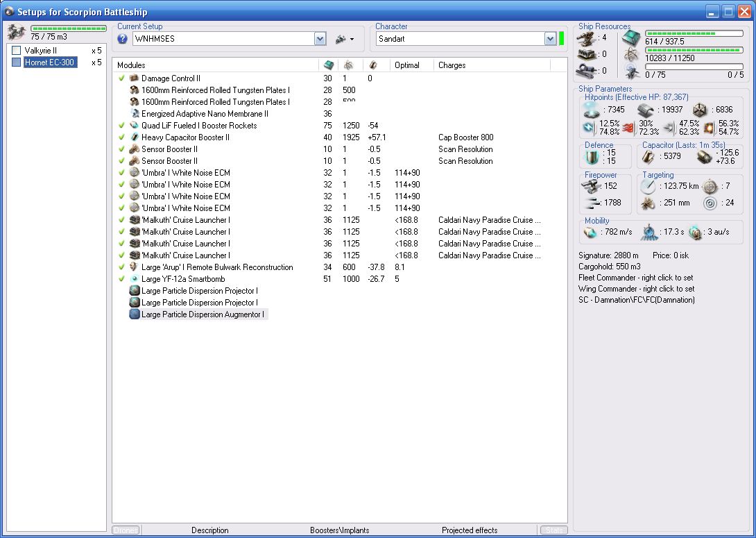Click the max velocity 782 m/s icon

tap(591, 233)
